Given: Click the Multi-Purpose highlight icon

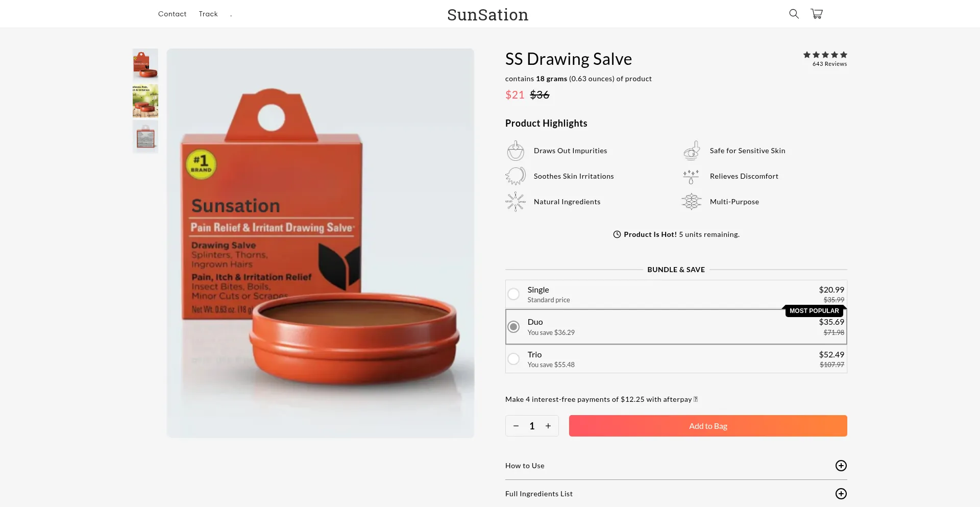Looking at the screenshot, I should click(692, 202).
